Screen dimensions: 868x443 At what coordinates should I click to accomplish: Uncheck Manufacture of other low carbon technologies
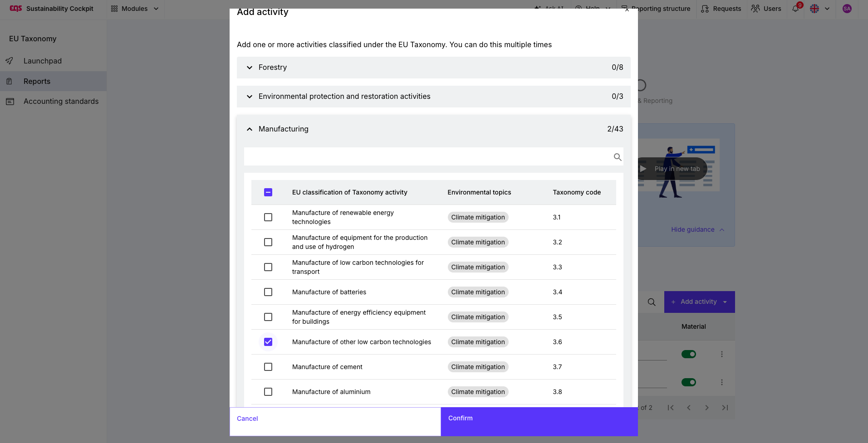[x=268, y=342]
